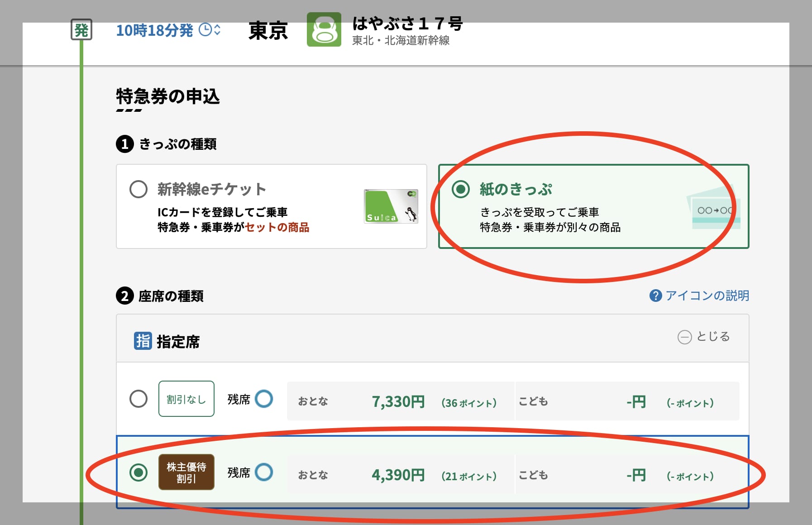Click the paper ticket illustration icon
Viewport: 812px width, 525px height.
pos(713,210)
